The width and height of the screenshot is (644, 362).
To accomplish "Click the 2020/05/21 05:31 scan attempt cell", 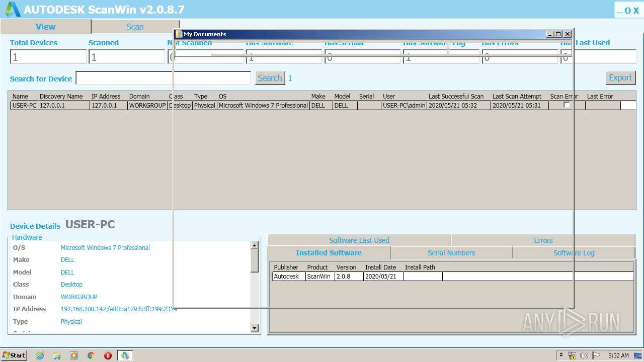I will [520, 106].
